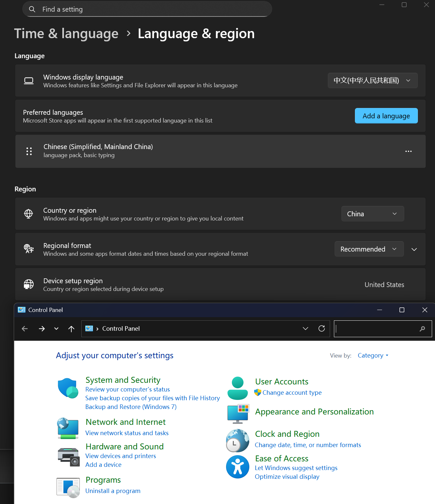Refresh the Control Panel view

(322, 328)
